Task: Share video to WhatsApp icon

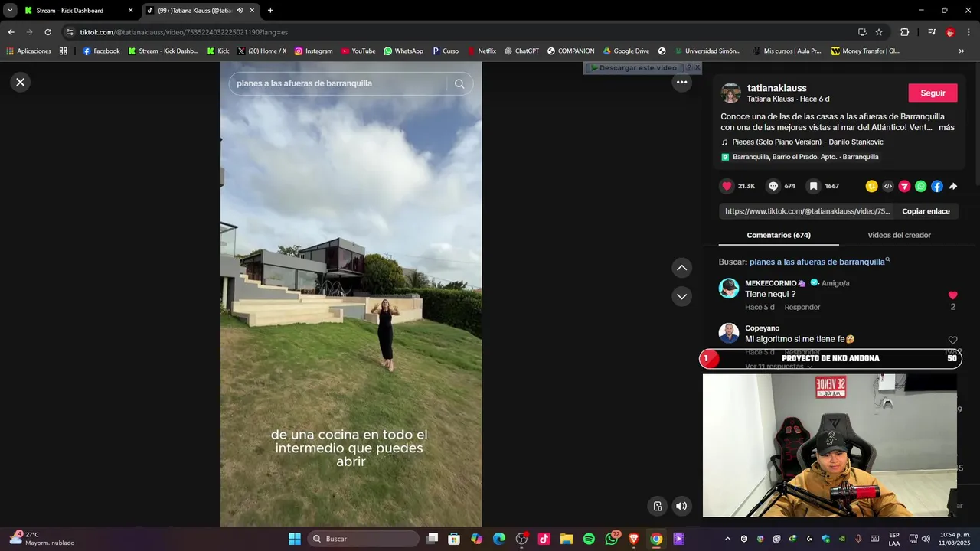Action: coord(920,186)
